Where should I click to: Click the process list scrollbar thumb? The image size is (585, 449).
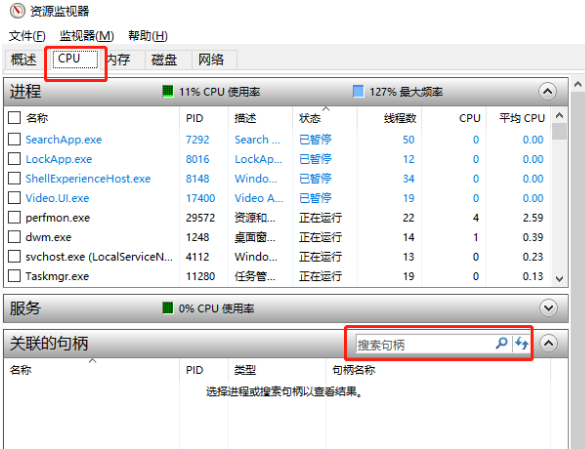coord(559,131)
